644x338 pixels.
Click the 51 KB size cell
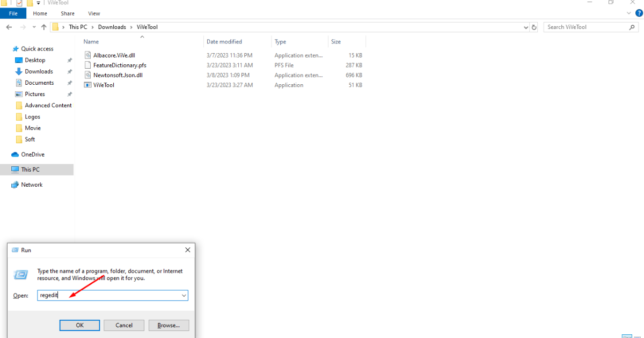coord(356,85)
